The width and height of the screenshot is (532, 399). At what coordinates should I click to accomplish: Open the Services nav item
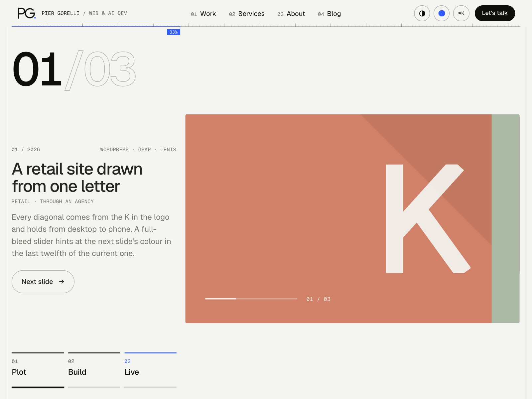coord(247,14)
